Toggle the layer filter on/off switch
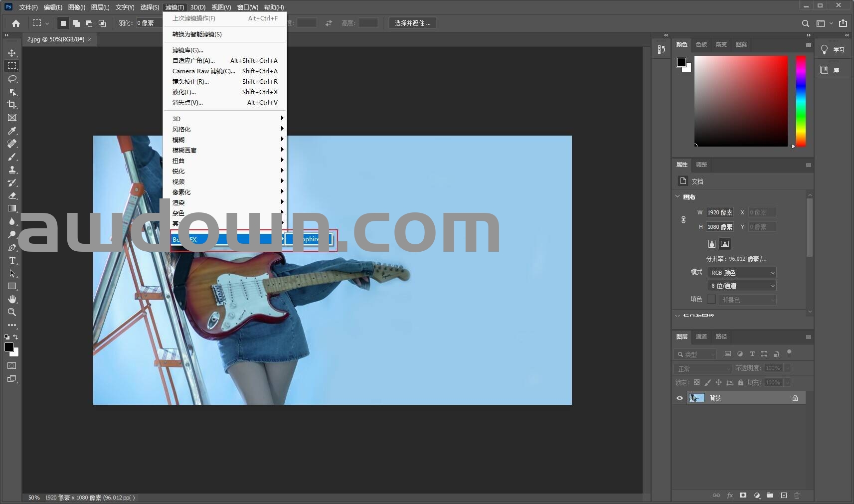 [x=789, y=353]
